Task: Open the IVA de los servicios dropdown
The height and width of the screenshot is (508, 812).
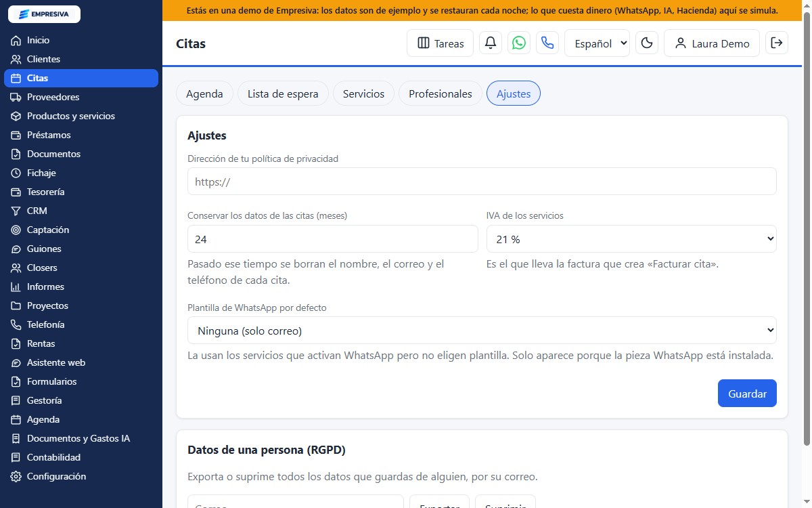Action: point(631,239)
